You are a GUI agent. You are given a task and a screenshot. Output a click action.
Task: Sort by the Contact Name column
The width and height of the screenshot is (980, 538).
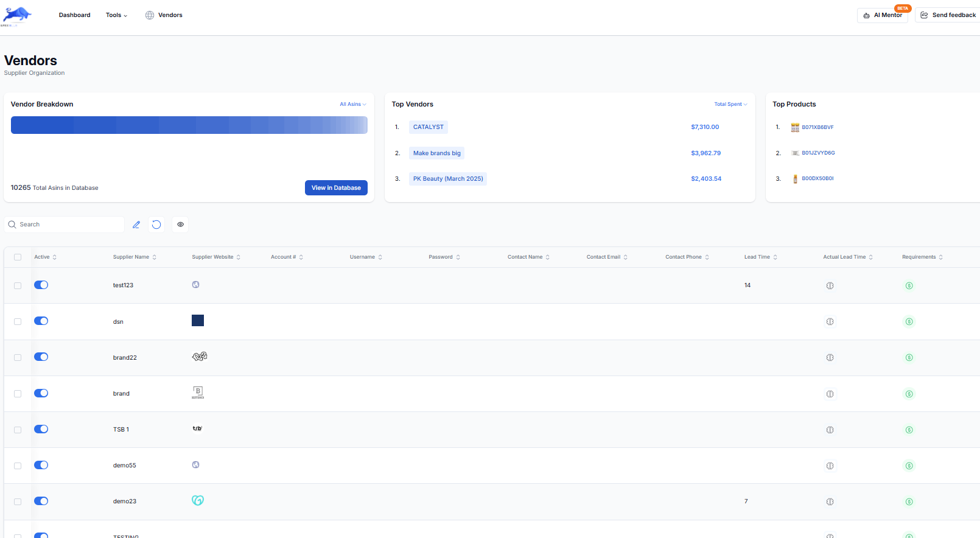[528, 257]
